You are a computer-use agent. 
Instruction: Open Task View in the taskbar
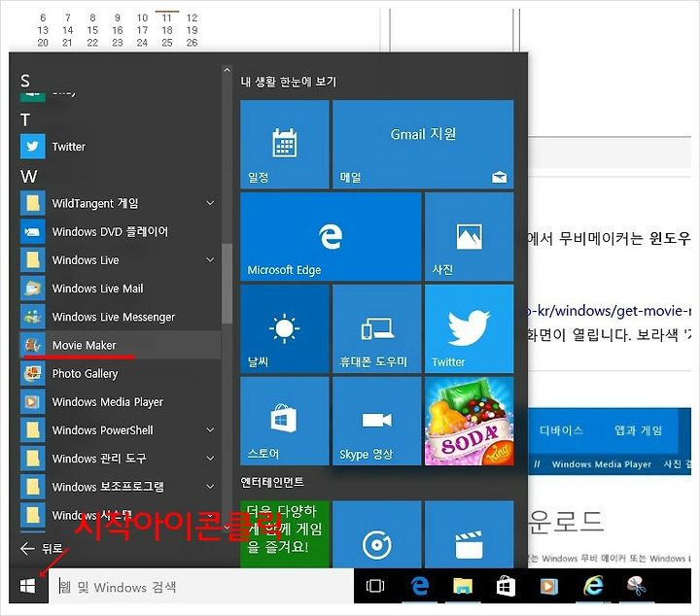(x=375, y=586)
